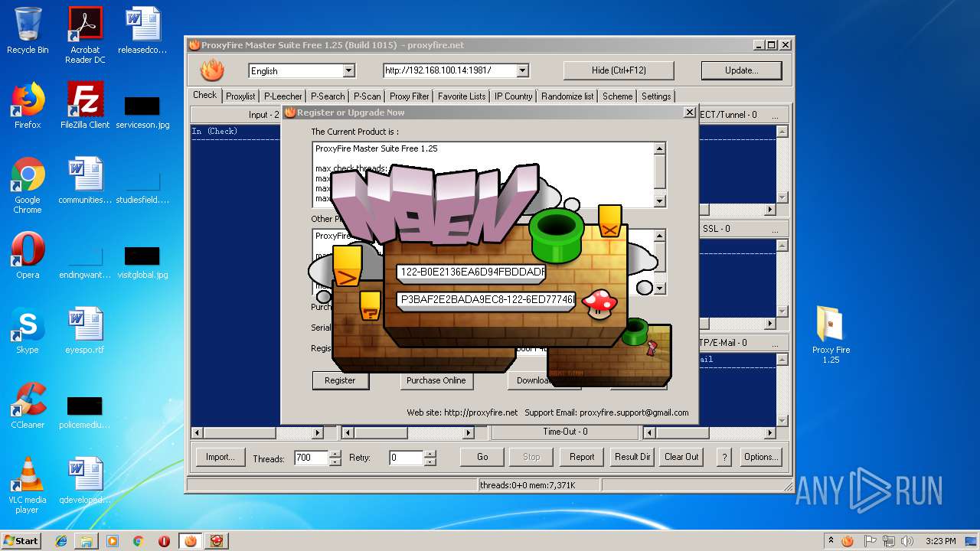Click the Clear Out button
The height and width of the screenshot is (551, 980).
[681, 457]
